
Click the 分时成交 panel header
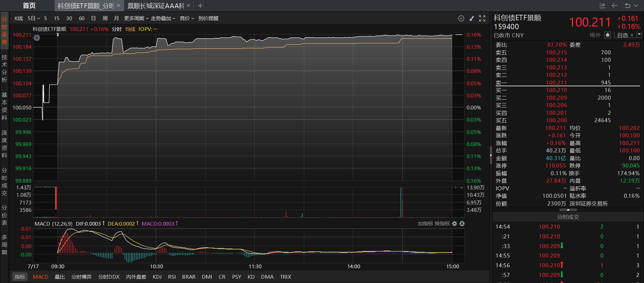point(568,217)
